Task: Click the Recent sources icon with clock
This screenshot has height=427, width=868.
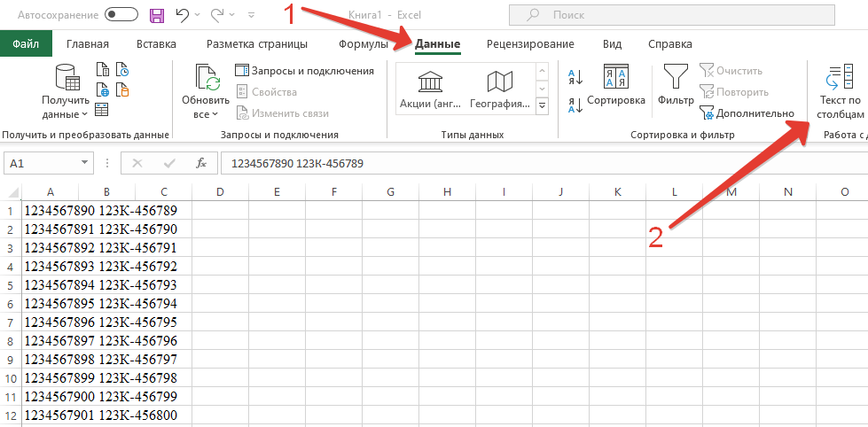Action: click(x=122, y=70)
